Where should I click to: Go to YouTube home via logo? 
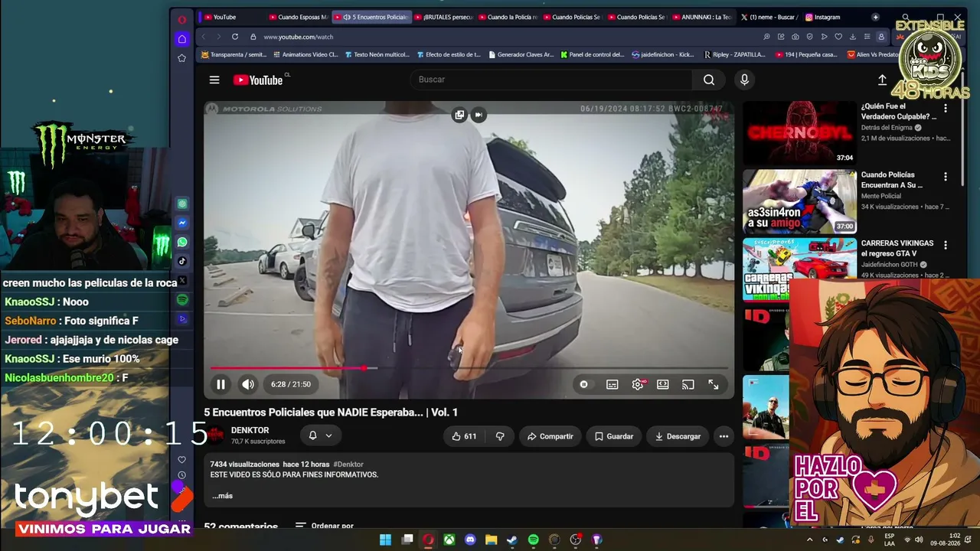click(258, 80)
